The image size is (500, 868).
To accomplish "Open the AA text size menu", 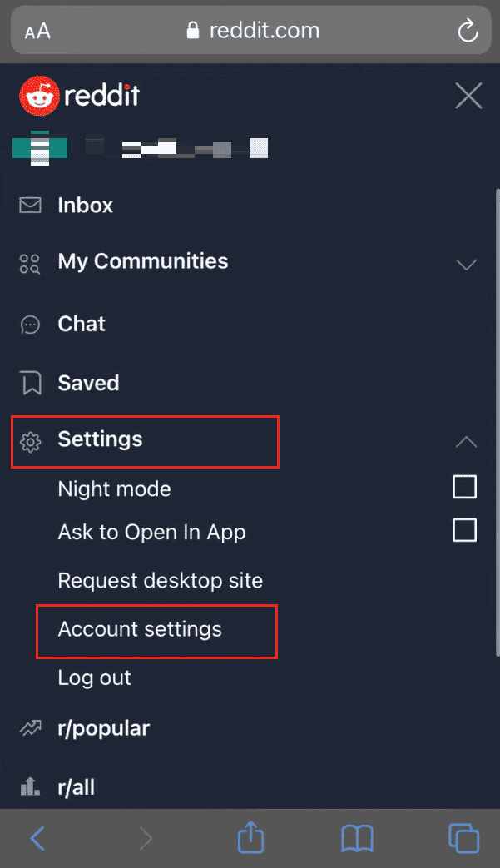I will coord(37,31).
